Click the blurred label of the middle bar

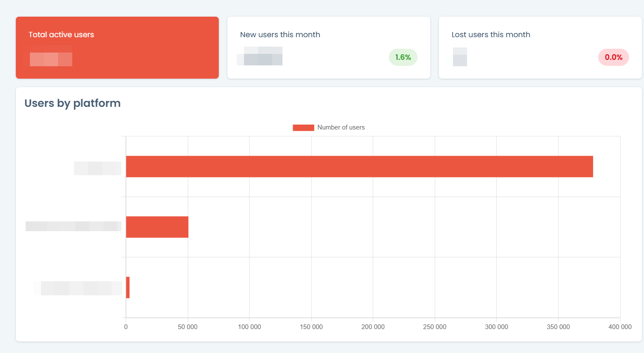point(74,227)
